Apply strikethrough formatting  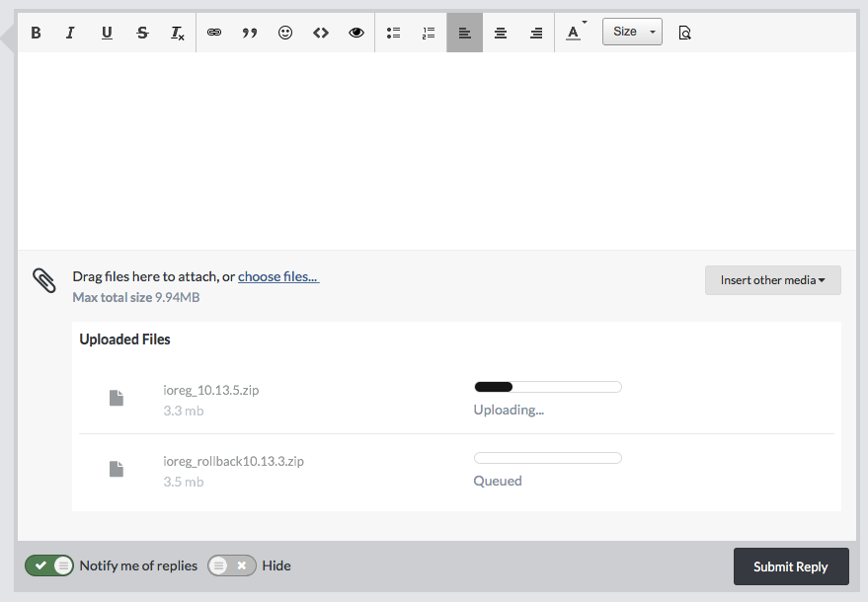click(x=142, y=33)
